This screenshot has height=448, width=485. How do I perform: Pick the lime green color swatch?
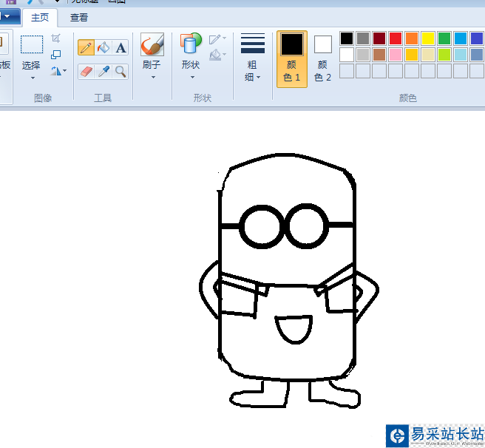pos(444,55)
